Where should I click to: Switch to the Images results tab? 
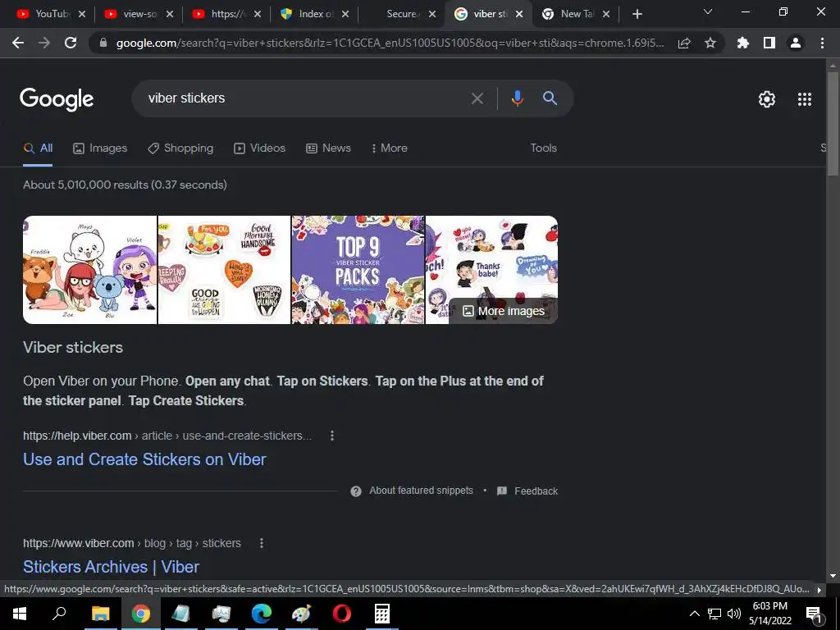[x=100, y=148]
